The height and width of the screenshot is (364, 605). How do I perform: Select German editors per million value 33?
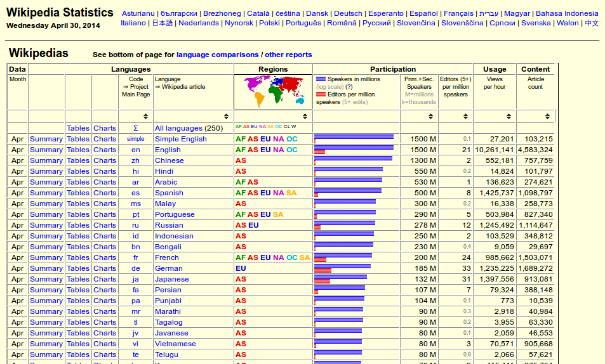tap(467, 268)
